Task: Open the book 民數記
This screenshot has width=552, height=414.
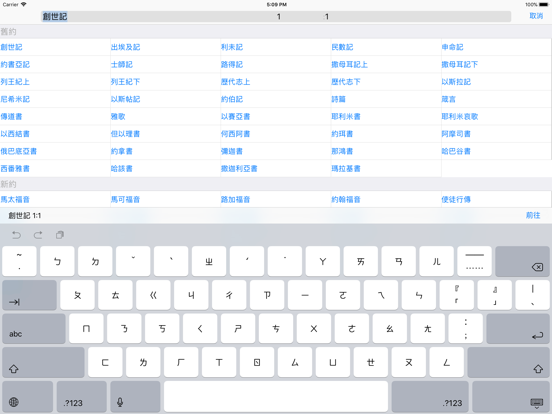Action: click(342, 47)
